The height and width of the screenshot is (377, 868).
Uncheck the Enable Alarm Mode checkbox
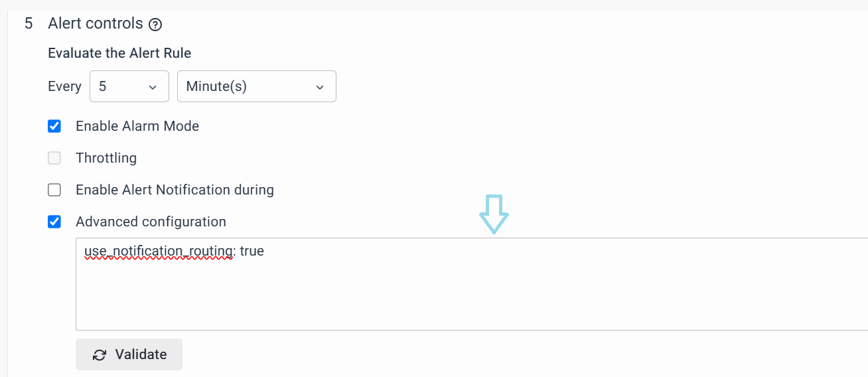pyautogui.click(x=54, y=126)
